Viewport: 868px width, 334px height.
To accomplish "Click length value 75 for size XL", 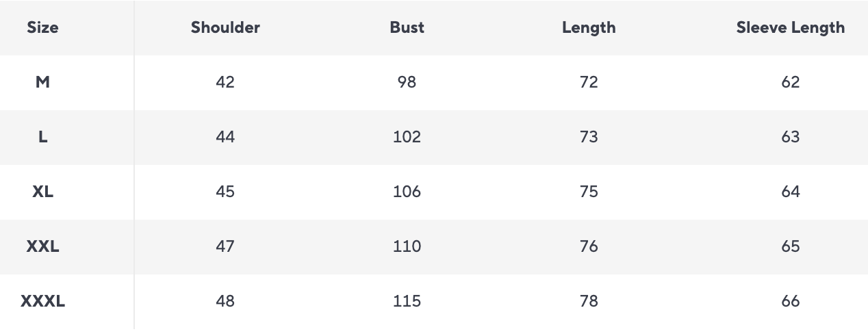I will tap(589, 192).
